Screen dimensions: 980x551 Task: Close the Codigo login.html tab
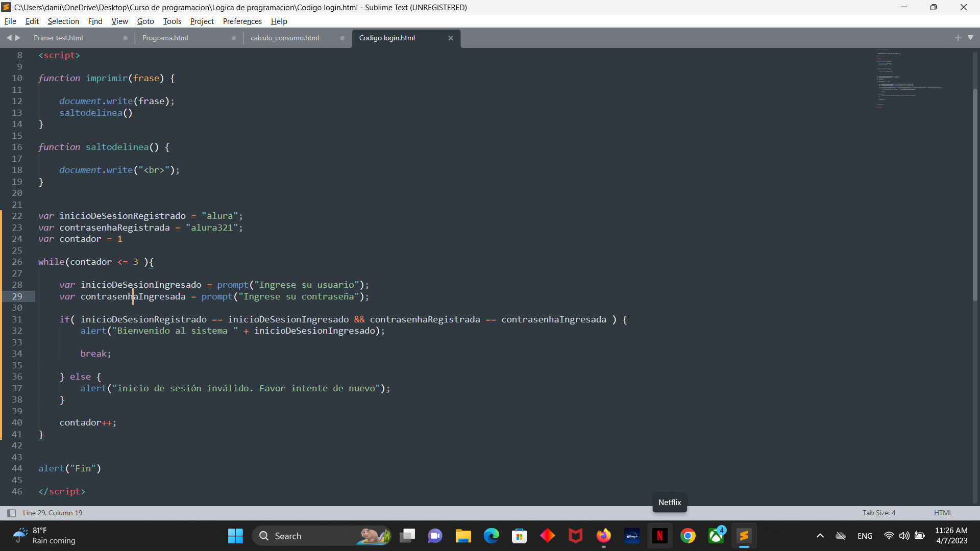451,38
